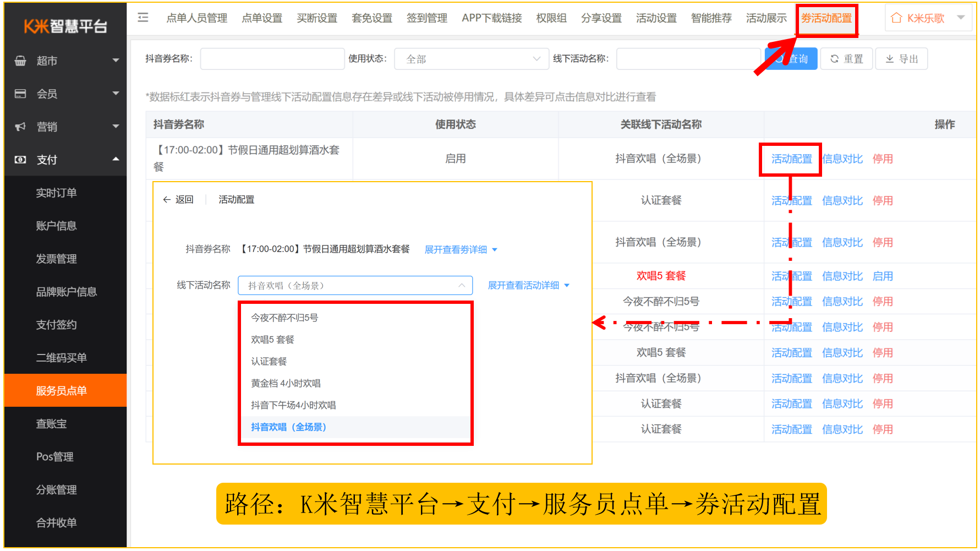Click 活动配置 in the first 抖音欢唱（全场景） row
This screenshot has width=980, height=551.
[x=791, y=159]
